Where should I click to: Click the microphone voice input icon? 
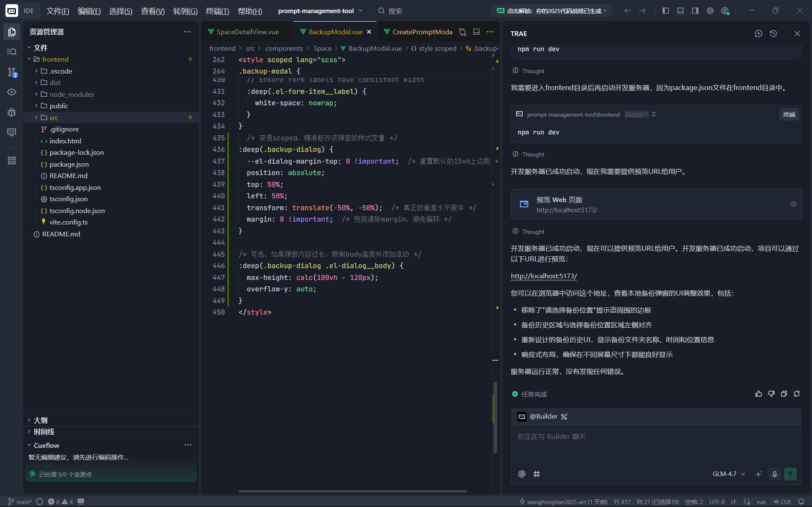[774, 474]
